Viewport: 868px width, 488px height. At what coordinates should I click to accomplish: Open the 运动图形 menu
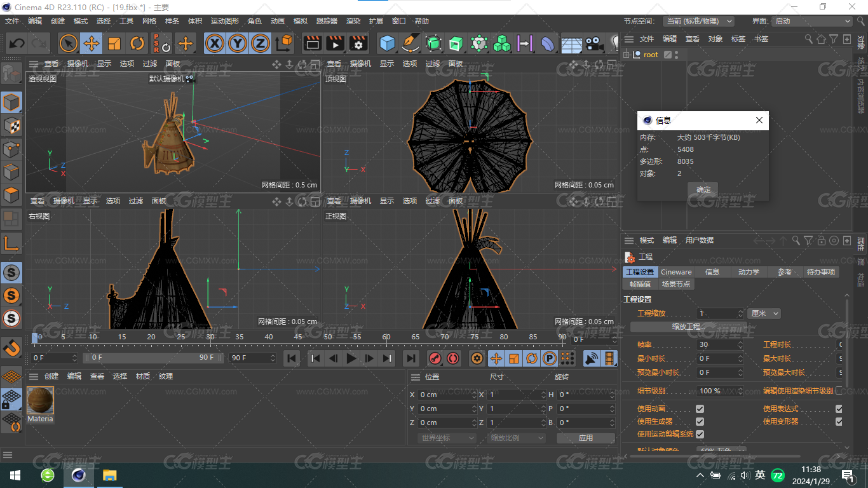[224, 21]
